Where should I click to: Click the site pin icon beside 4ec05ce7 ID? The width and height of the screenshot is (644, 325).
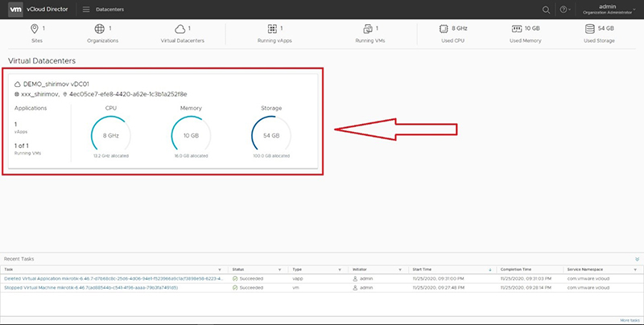[x=65, y=94]
